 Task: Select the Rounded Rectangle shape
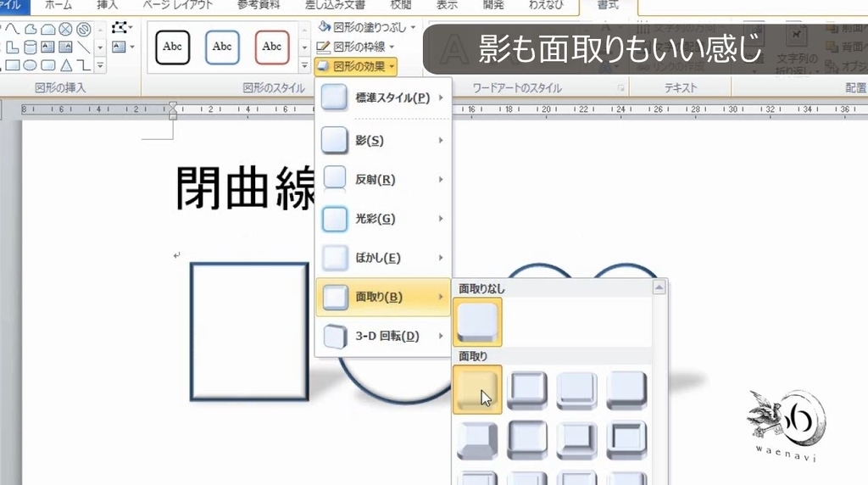point(48,65)
